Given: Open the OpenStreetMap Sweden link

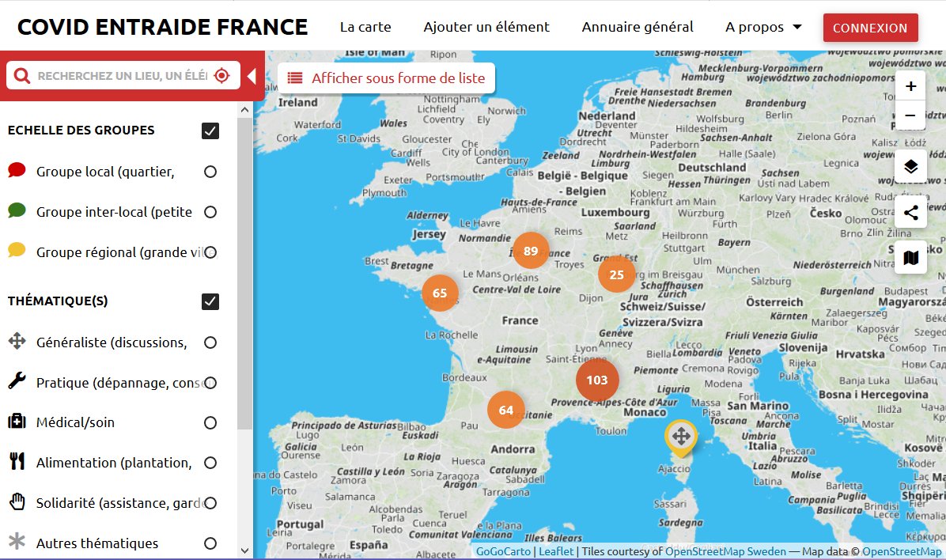Looking at the screenshot, I should coord(726,551).
